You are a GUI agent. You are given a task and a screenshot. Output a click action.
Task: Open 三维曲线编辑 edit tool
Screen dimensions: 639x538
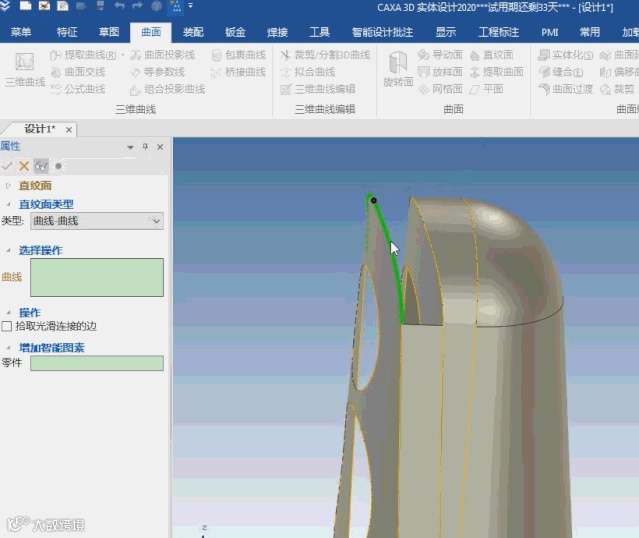318,89
